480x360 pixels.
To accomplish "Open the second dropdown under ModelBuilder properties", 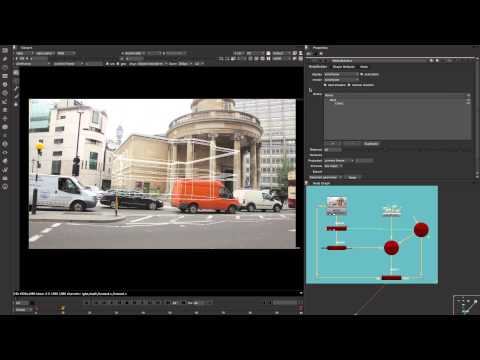I will (341, 80).
